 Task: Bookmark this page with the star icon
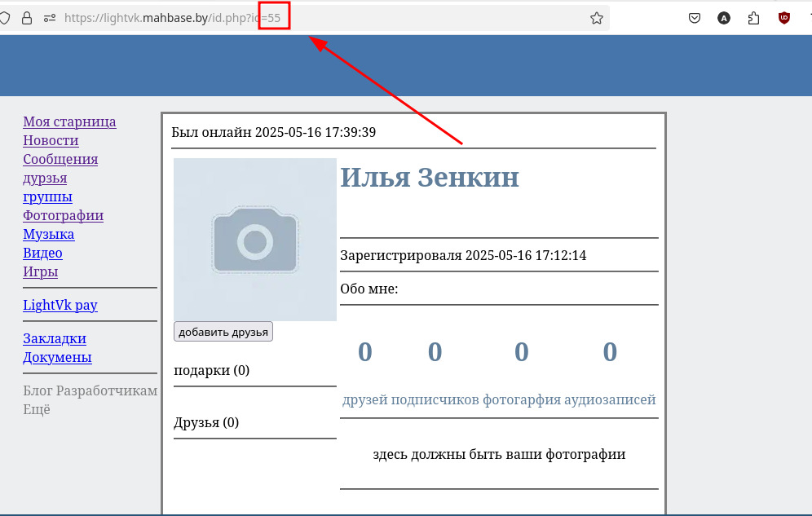[596, 18]
